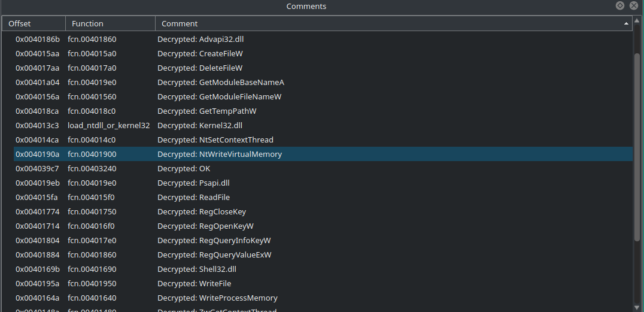
Task: Choose the Decrypted: ReadFile row
Action: coord(193,198)
